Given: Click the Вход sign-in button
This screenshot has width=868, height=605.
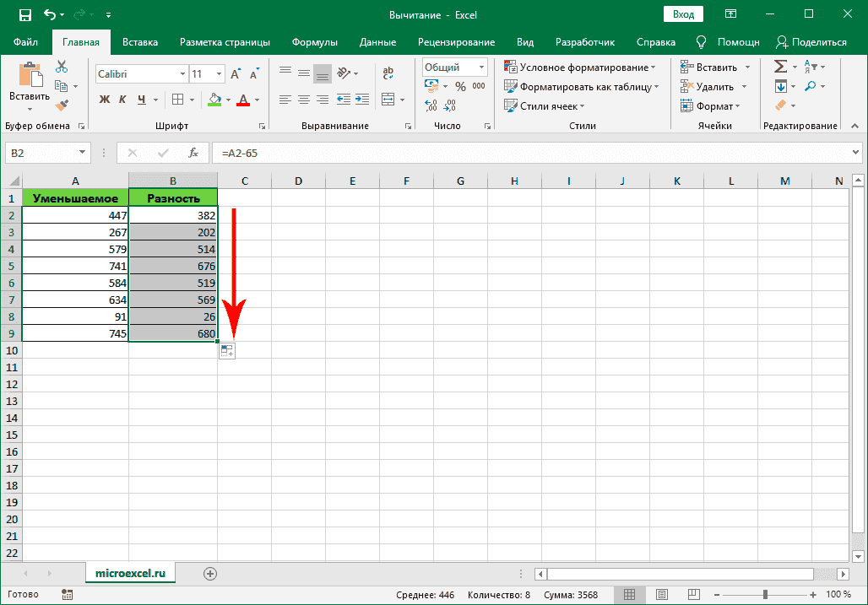Looking at the screenshot, I should 683,14.
